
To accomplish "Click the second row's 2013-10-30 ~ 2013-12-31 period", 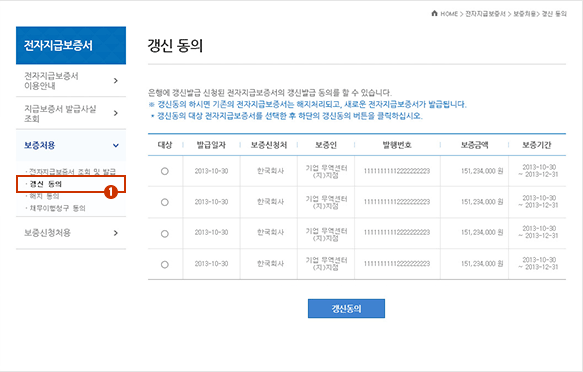I will (x=538, y=201).
